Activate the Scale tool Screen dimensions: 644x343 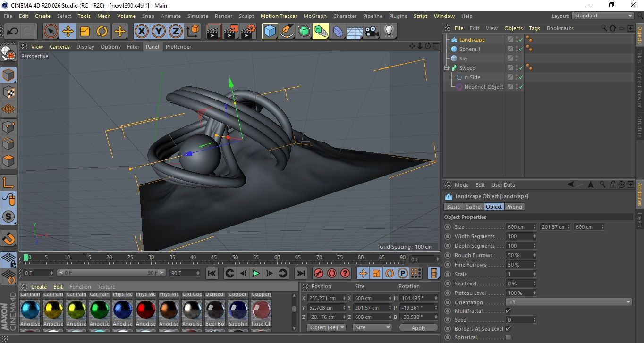pyautogui.click(x=85, y=32)
